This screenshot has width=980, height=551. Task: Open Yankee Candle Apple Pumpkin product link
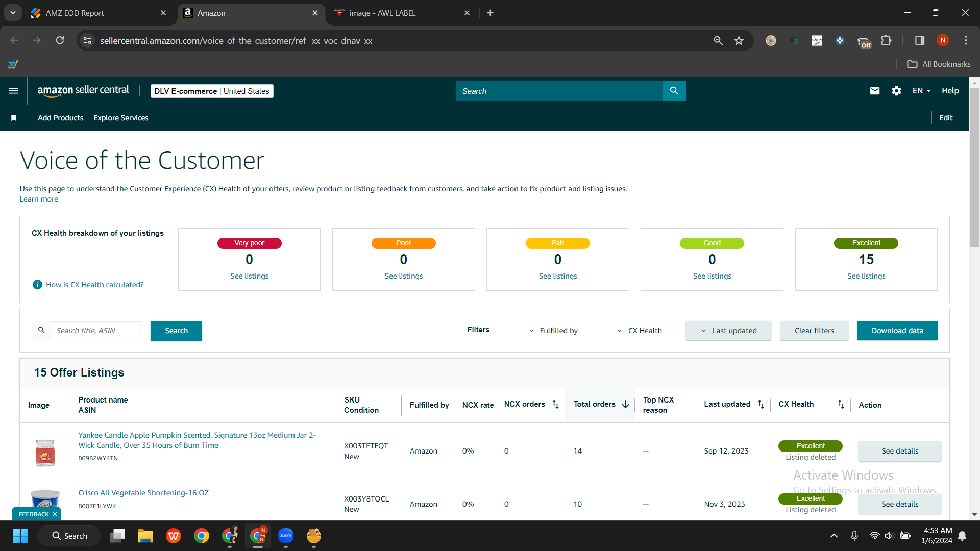click(197, 440)
